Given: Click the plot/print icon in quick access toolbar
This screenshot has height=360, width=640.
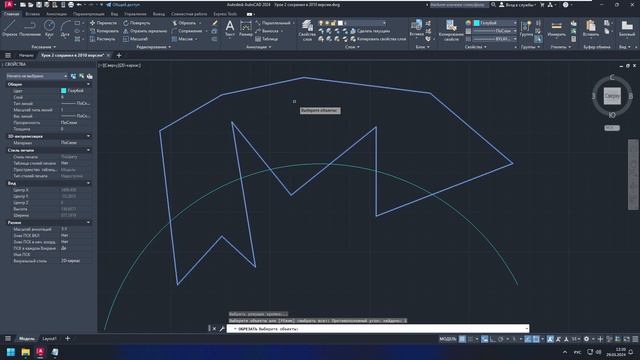Looking at the screenshot, I should pyautogui.click(x=71, y=5).
